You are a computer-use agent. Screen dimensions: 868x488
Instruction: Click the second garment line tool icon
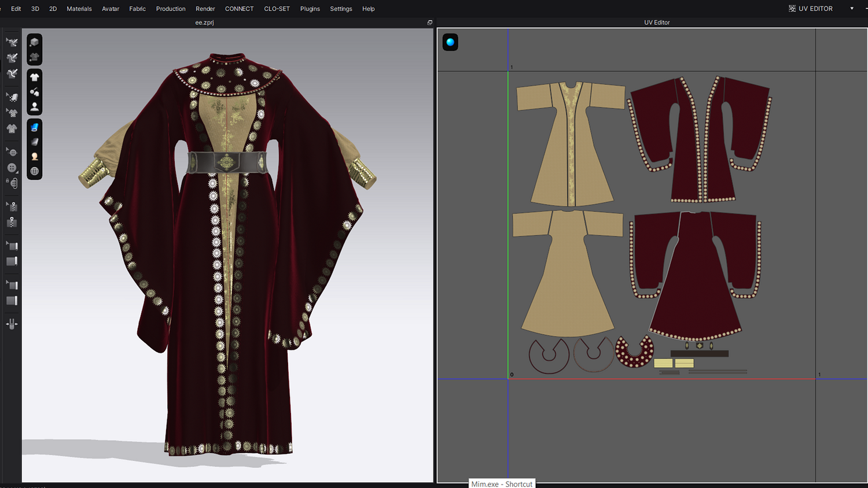(12, 58)
